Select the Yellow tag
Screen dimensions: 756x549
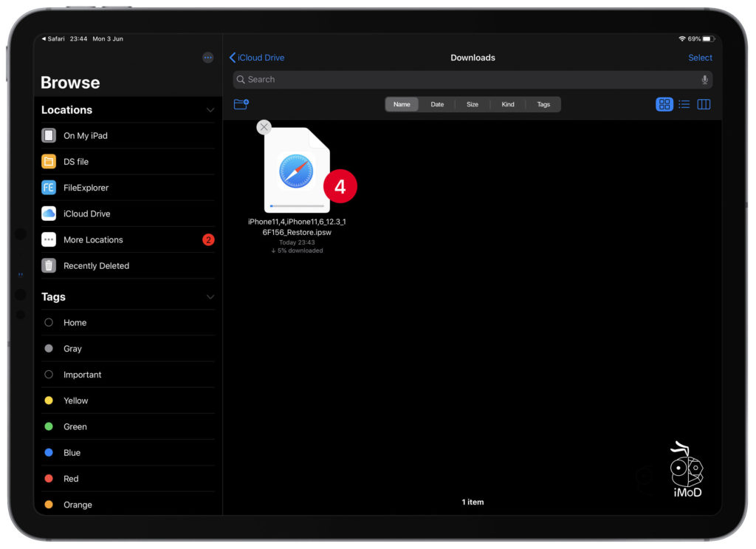pyautogui.click(x=75, y=400)
